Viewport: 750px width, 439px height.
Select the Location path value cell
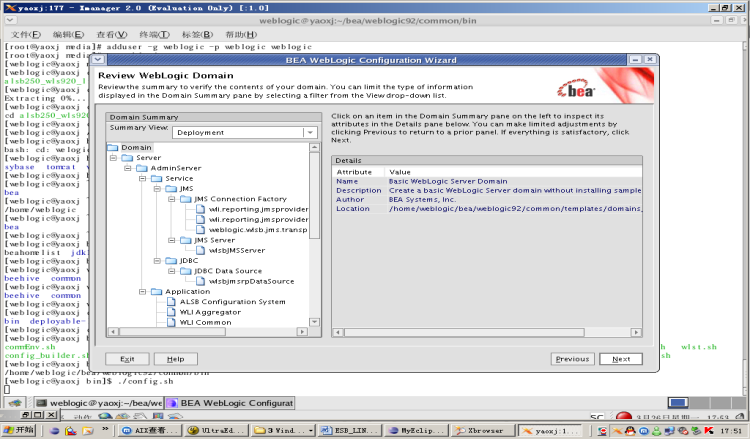(514, 209)
